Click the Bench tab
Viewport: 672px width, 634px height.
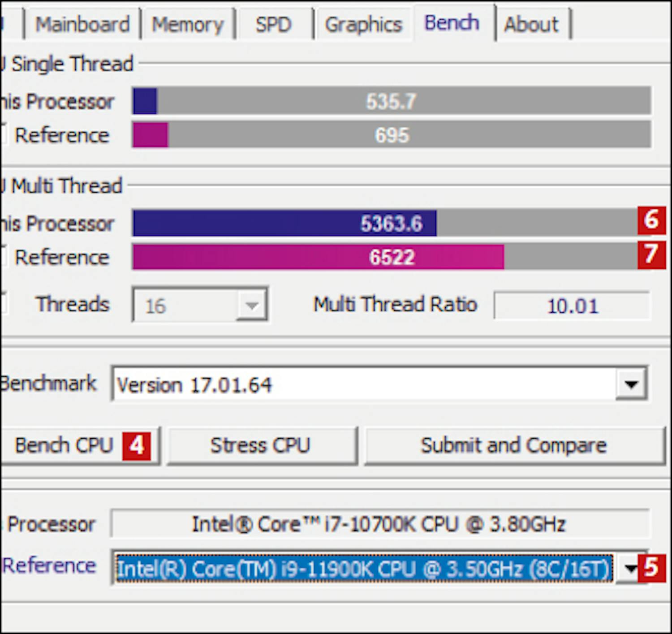[x=452, y=22]
